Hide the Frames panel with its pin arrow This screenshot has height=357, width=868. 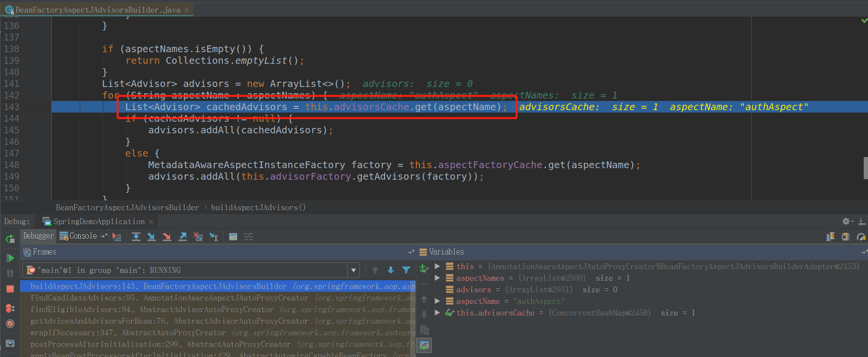(411, 252)
